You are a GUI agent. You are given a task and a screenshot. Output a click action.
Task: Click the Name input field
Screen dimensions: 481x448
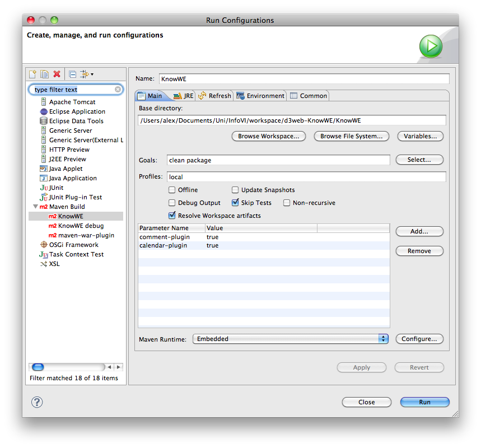pos(304,79)
